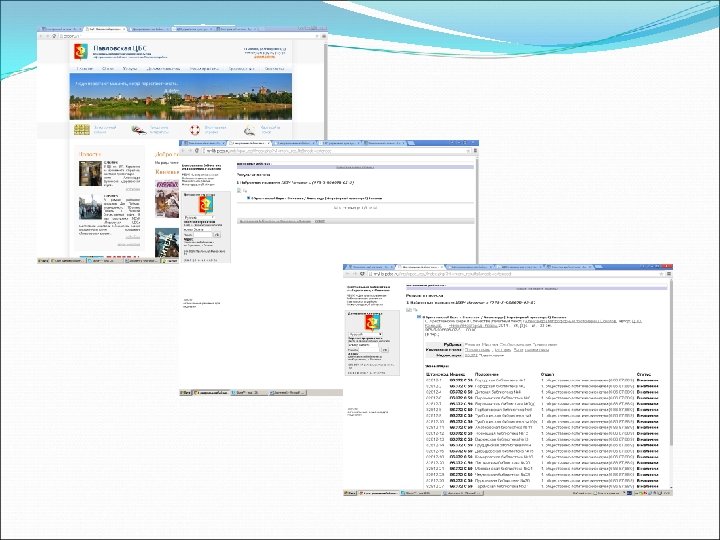720x540 pixels.
Task: Click the password field in bottom-right window login box
Action: click(369, 350)
